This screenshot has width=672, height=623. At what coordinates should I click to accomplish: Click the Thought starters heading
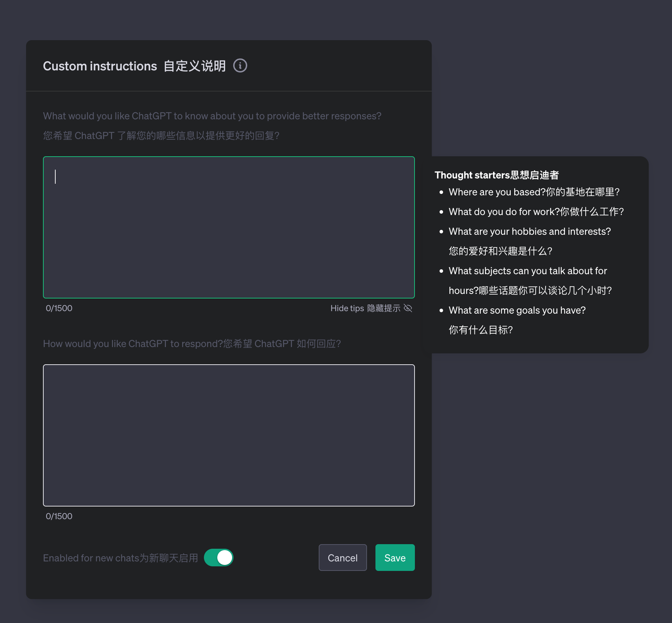coord(497,175)
